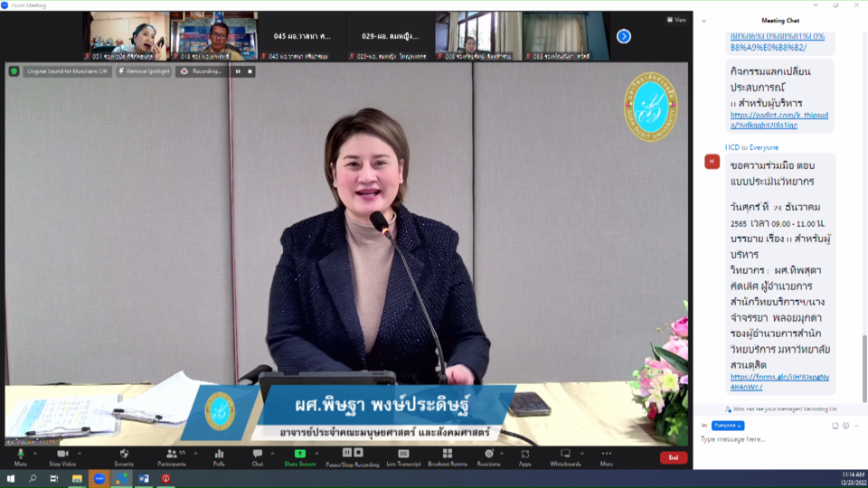The image size is (868, 488).
Task: Open File Explorer from the taskbar
Action: tap(77, 479)
